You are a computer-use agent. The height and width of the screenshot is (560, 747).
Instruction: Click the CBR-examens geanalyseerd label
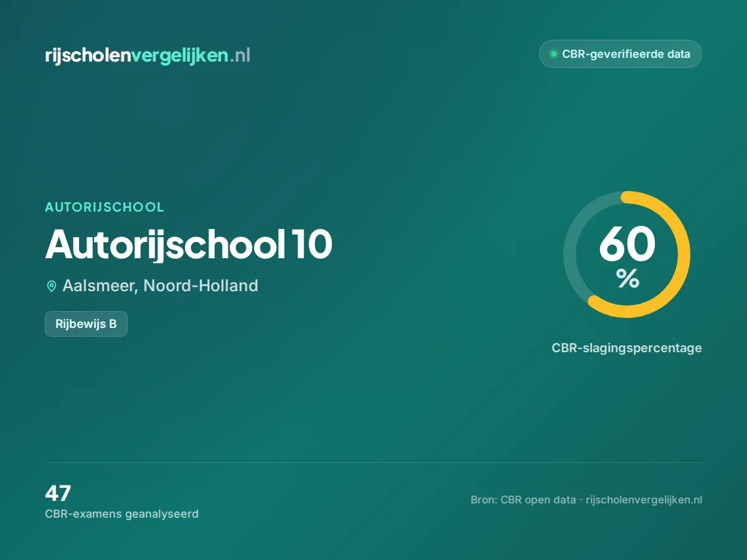click(x=122, y=514)
